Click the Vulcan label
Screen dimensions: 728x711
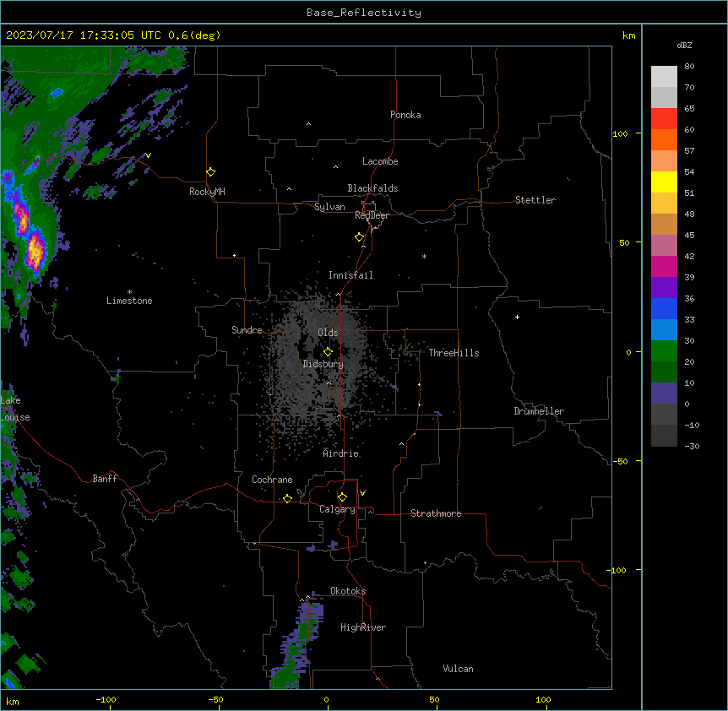point(458,669)
